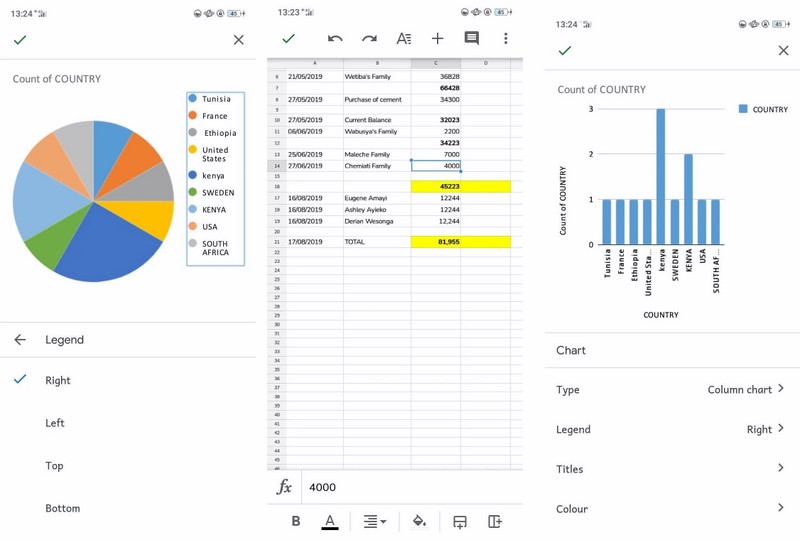800x540 pixels.
Task: Select Purchase of cement cell
Action: coord(377,100)
